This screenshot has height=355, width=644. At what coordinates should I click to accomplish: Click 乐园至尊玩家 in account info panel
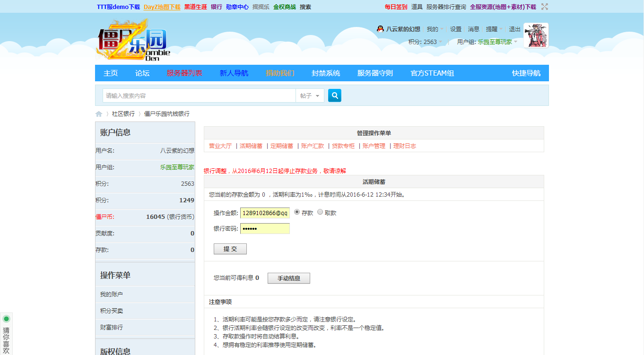click(x=177, y=167)
